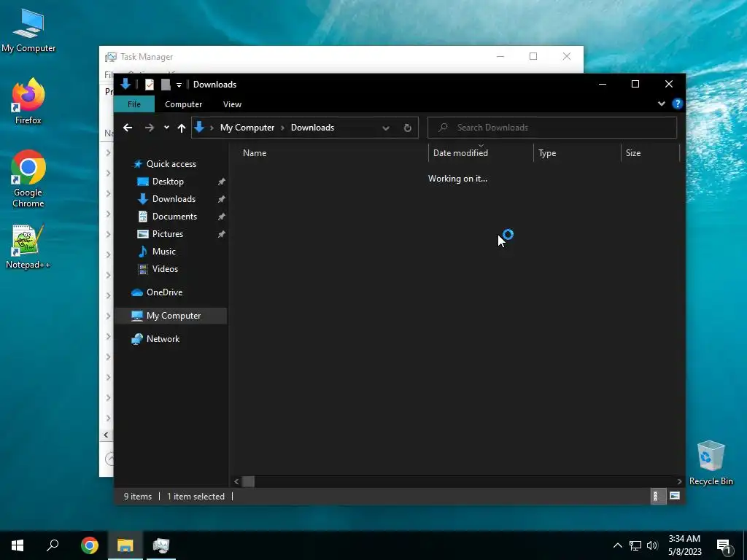The height and width of the screenshot is (560, 747).
Task: Switch to large thumbnails view layout
Action: tap(675, 496)
